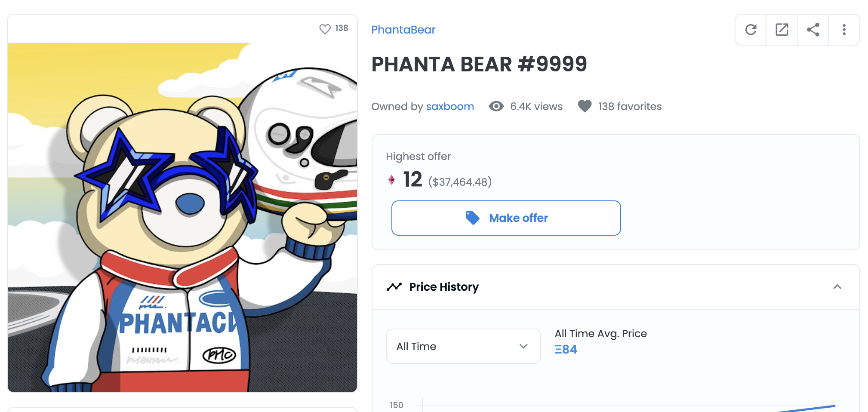The width and height of the screenshot is (868, 412).
Task: Expand the chevron in the time range selector
Action: (x=523, y=346)
